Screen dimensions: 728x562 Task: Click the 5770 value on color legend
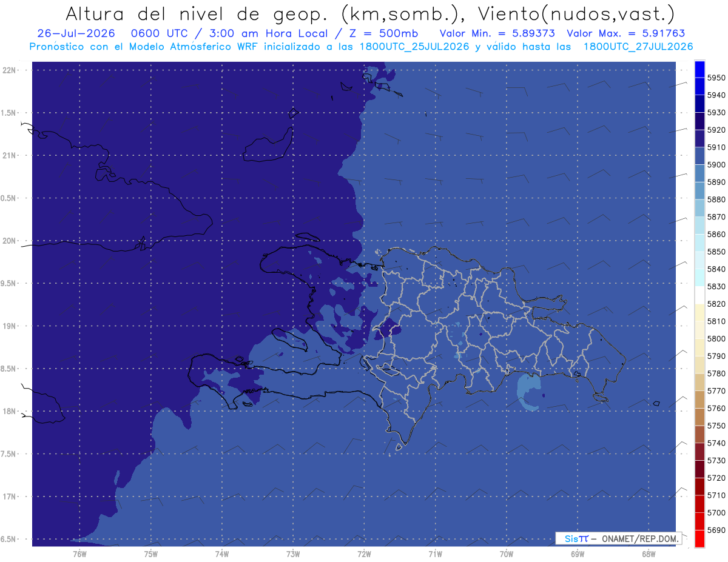716,390
